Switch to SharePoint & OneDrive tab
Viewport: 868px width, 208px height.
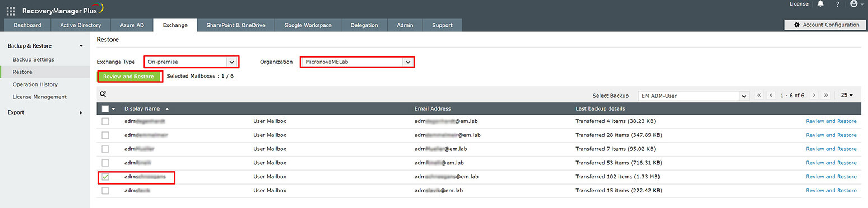236,25
